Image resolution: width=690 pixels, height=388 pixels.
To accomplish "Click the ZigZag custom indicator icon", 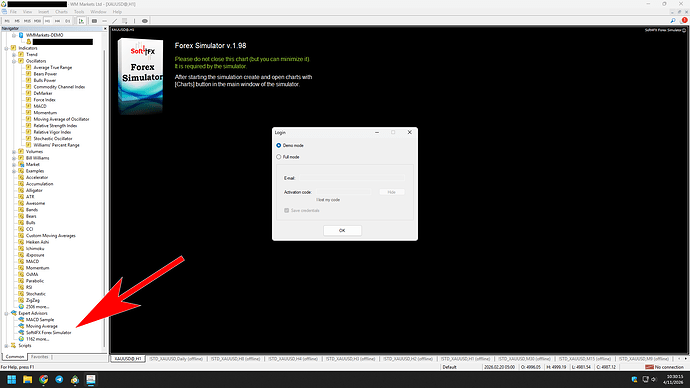I will point(21,300).
